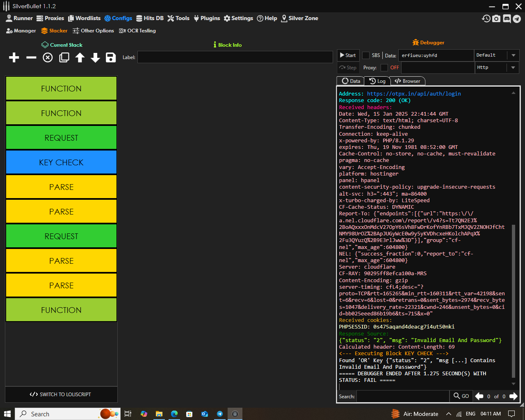Open File Explorer from taskbar

point(159,414)
